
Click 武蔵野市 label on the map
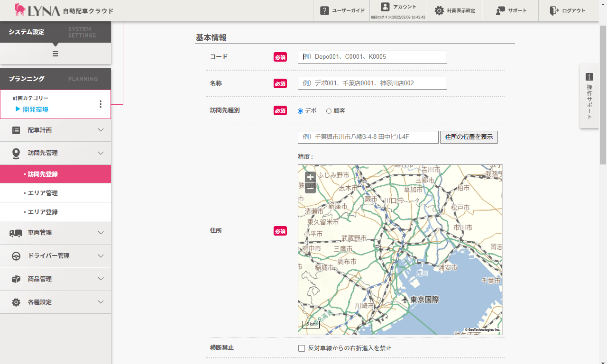[x=354, y=238]
